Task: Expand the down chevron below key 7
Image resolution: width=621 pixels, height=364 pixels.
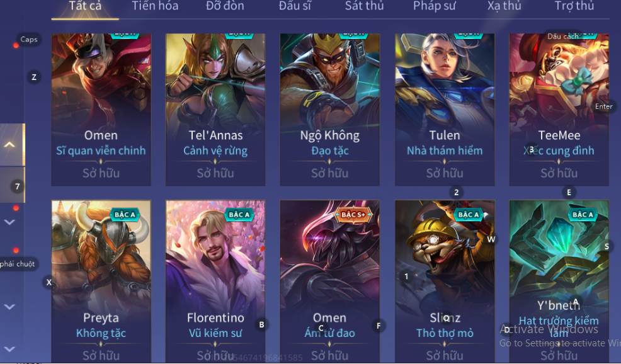Action: click(x=9, y=222)
